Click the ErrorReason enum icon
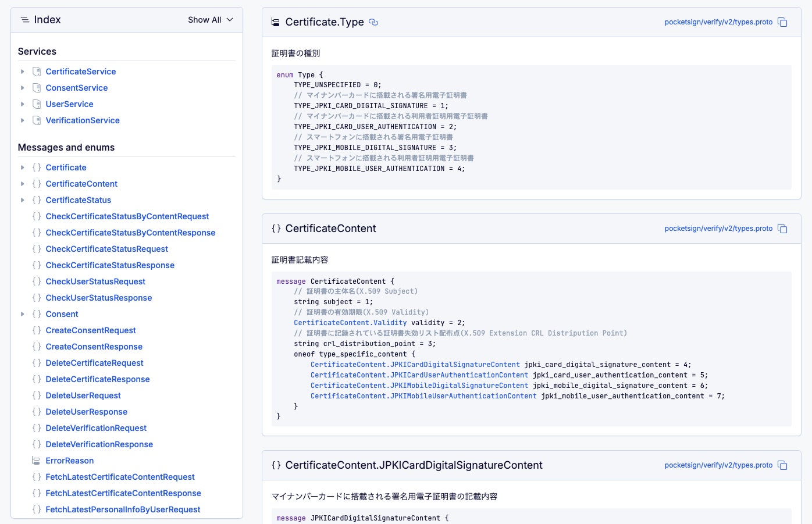Image resolution: width=812 pixels, height=524 pixels. point(36,461)
